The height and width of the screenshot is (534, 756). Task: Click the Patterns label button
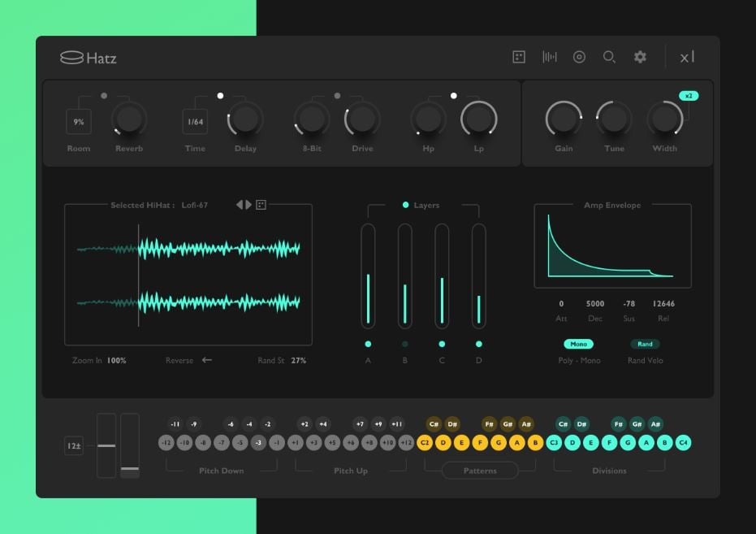coord(480,471)
